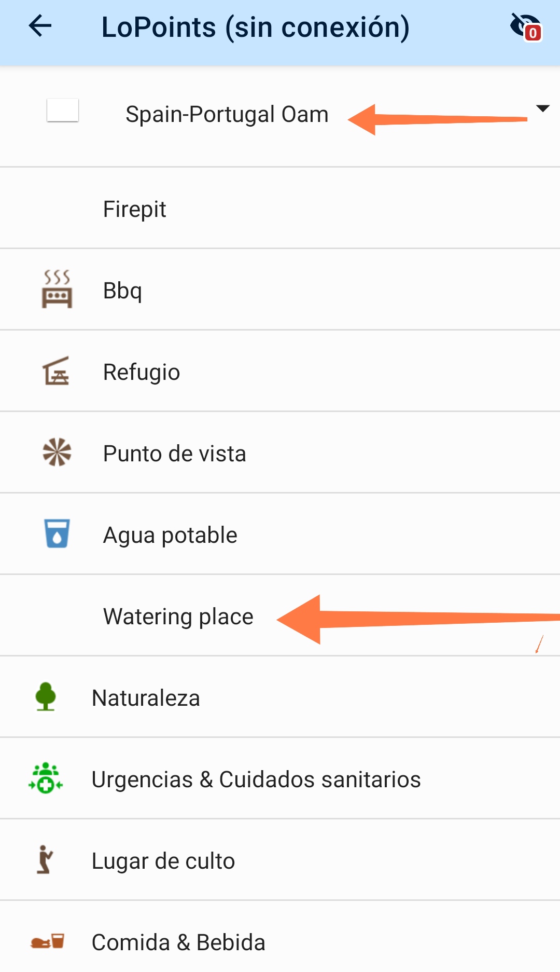Expand Urgencias & Cuidados sanitarios group
560x972 pixels.
[256, 779]
